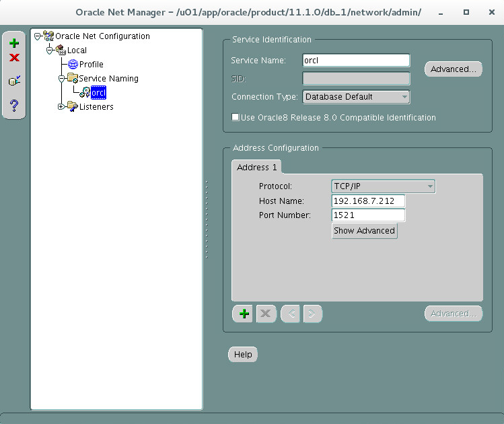Close the Oracle Net Manager window
The image size is (504, 424).
coord(491,12)
